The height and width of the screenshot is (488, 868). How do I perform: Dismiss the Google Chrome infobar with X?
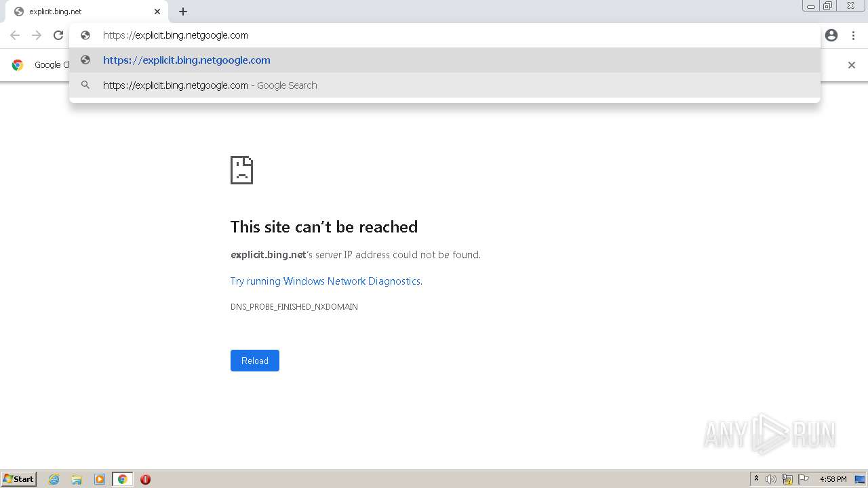[x=852, y=65]
